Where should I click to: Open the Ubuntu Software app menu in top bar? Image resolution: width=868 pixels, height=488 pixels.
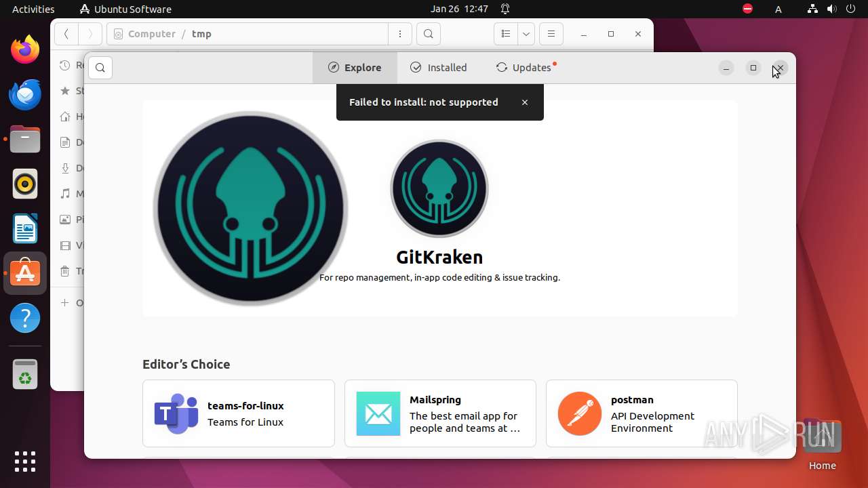[125, 9]
